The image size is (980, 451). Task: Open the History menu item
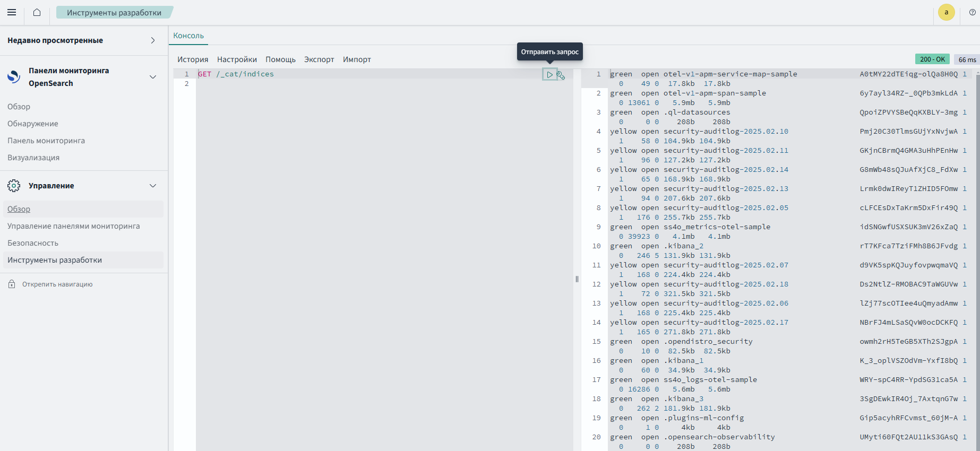pyautogui.click(x=193, y=59)
